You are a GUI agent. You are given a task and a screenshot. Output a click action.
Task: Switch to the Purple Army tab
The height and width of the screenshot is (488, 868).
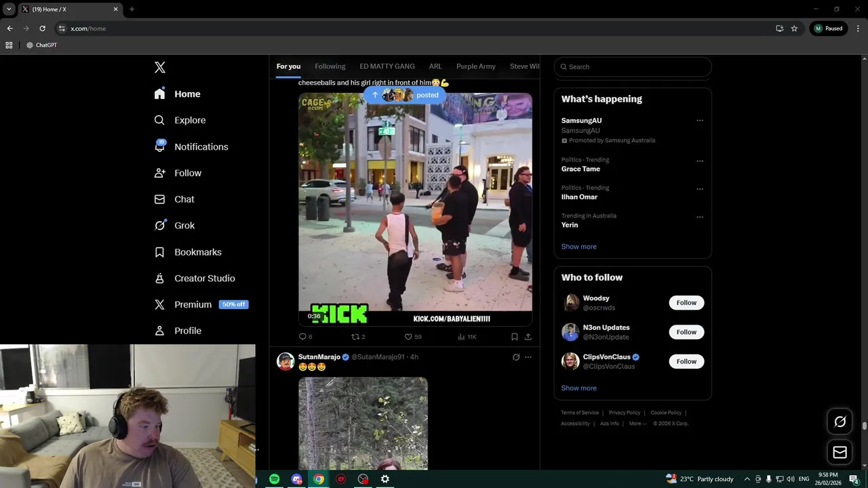[x=476, y=66]
